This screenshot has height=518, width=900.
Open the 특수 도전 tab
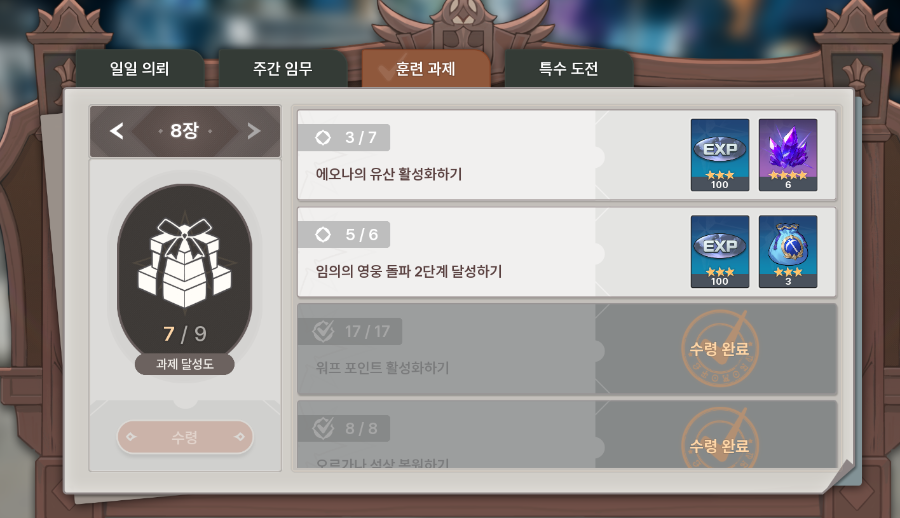[569, 68]
